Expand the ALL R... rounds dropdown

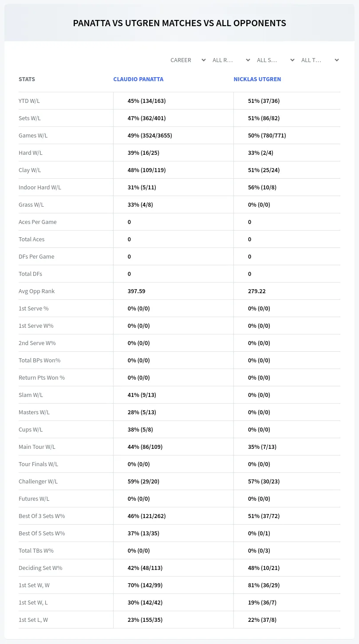point(231,60)
